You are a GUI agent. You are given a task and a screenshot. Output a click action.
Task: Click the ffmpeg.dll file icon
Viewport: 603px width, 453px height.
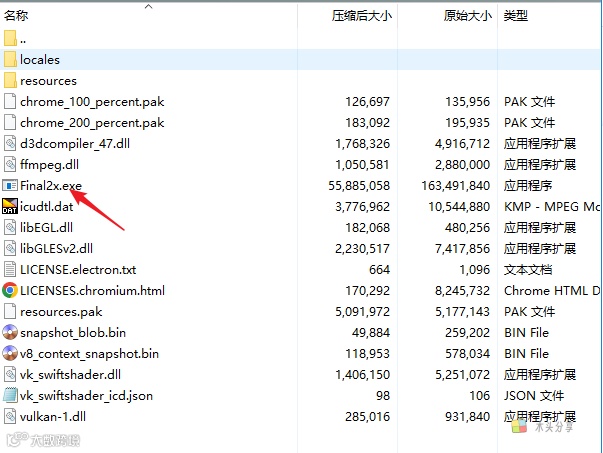click(10, 165)
